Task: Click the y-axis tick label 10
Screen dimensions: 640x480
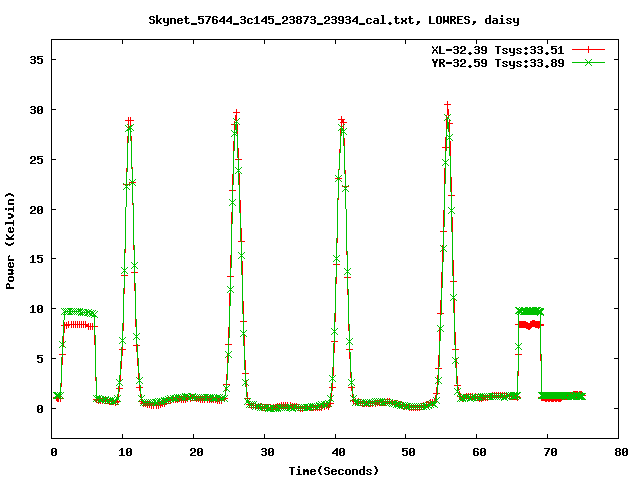Action: pos(36,309)
